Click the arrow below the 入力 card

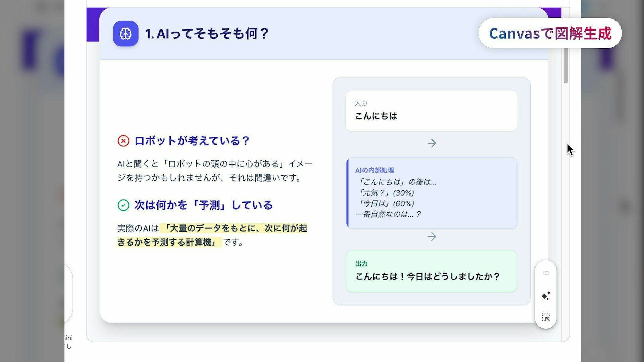[x=432, y=143]
